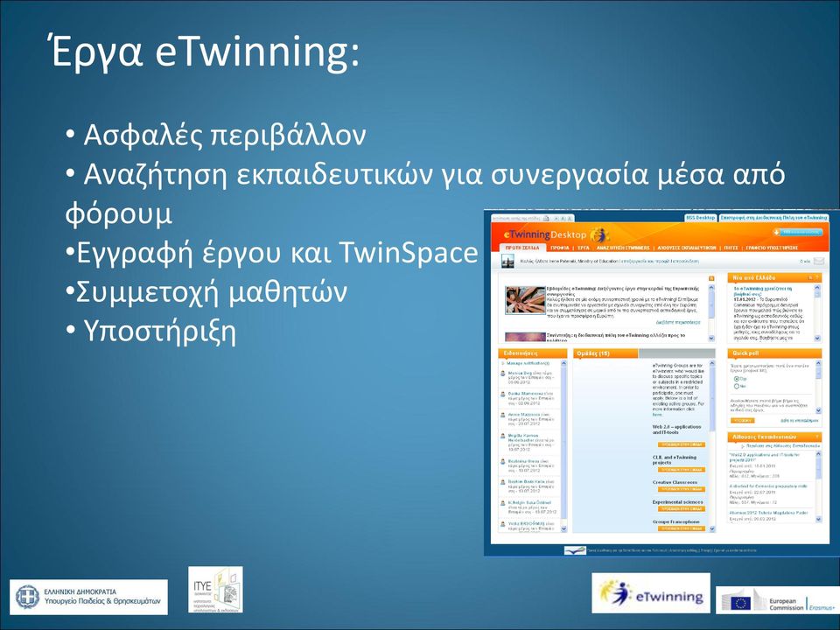Screen dimensions: 840x630
Task: Click up arrow of main news scrollbar
Action: (x=711, y=288)
